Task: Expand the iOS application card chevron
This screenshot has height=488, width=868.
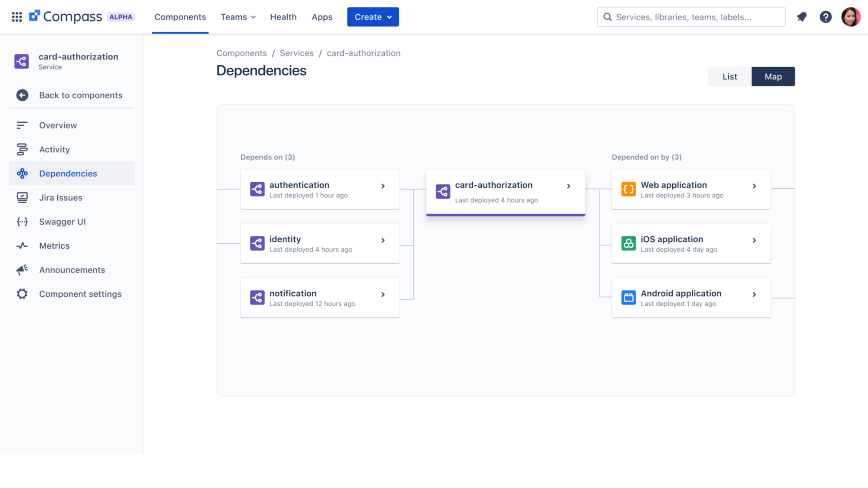Action: [x=754, y=240]
